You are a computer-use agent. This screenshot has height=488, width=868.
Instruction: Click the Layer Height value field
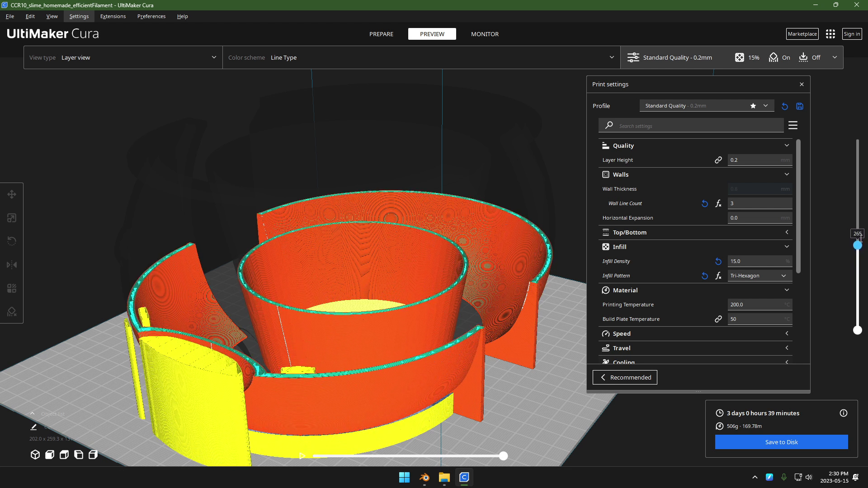(x=759, y=160)
